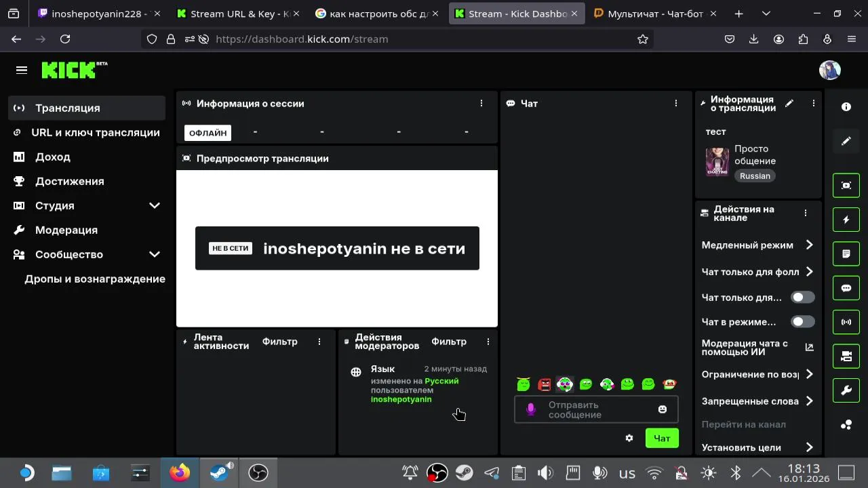868x488 pixels.
Task: Open OBS Studio from the taskbar
Action: click(258, 472)
